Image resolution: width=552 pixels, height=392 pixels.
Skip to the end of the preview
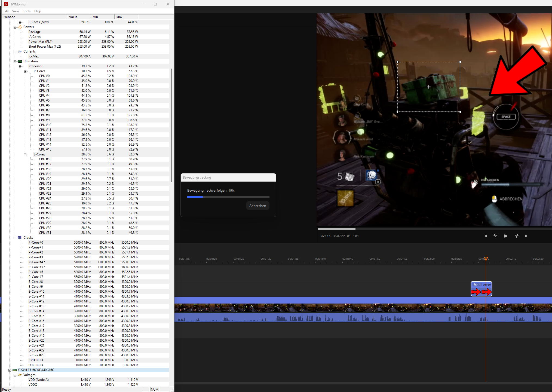pos(526,236)
